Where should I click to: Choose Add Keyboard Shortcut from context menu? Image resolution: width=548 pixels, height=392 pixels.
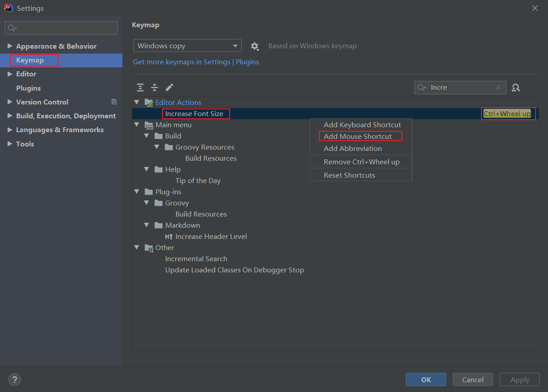pos(361,125)
